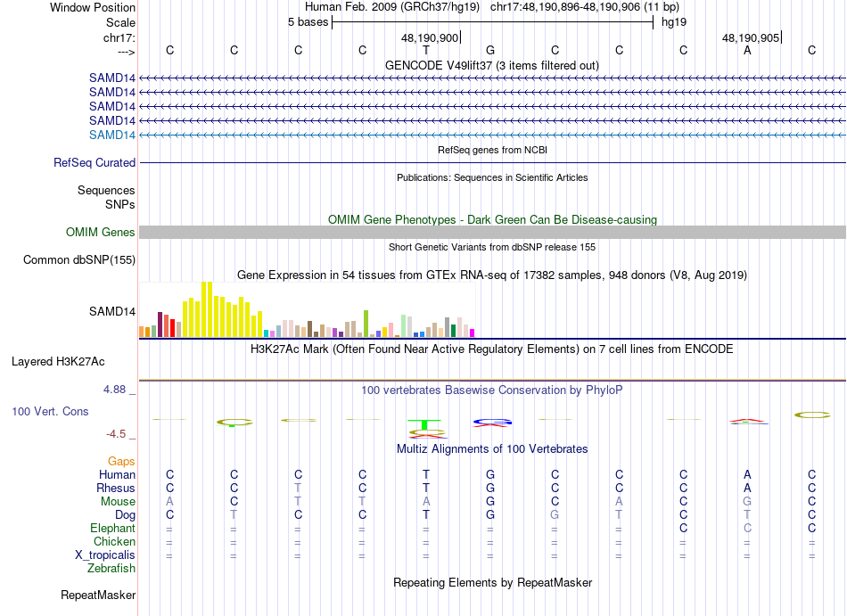Open Short Genetic Variants from dbSNP title
847x616 pixels.
492,247
